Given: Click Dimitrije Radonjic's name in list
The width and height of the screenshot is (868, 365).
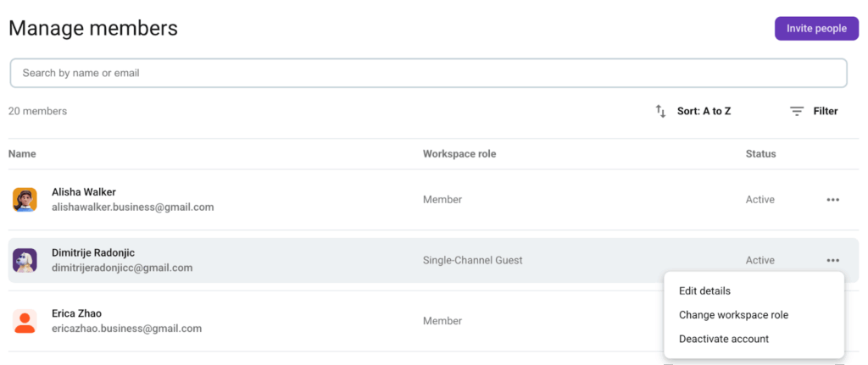Looking at the screenshot, I should pyautogui.click(x=93, y=252).
